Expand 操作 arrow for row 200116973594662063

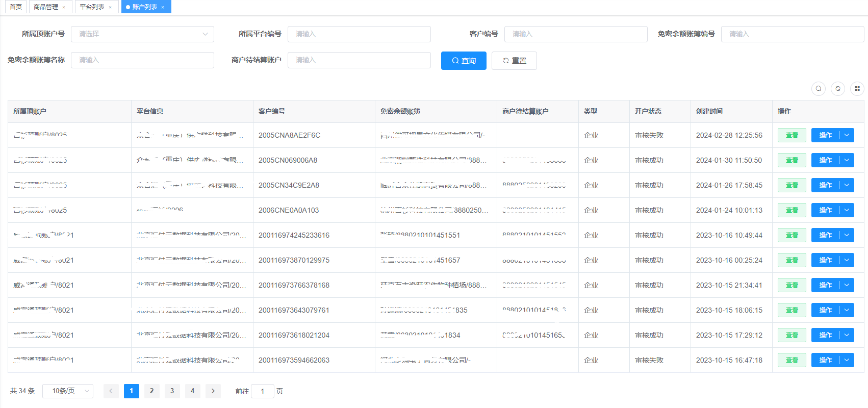click(x=847, y=360)
